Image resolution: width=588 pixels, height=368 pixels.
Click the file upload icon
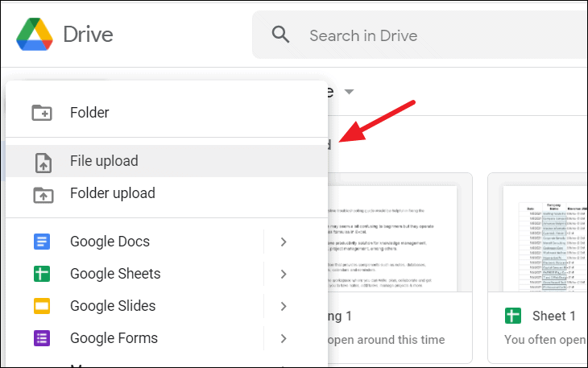point(43,163)
